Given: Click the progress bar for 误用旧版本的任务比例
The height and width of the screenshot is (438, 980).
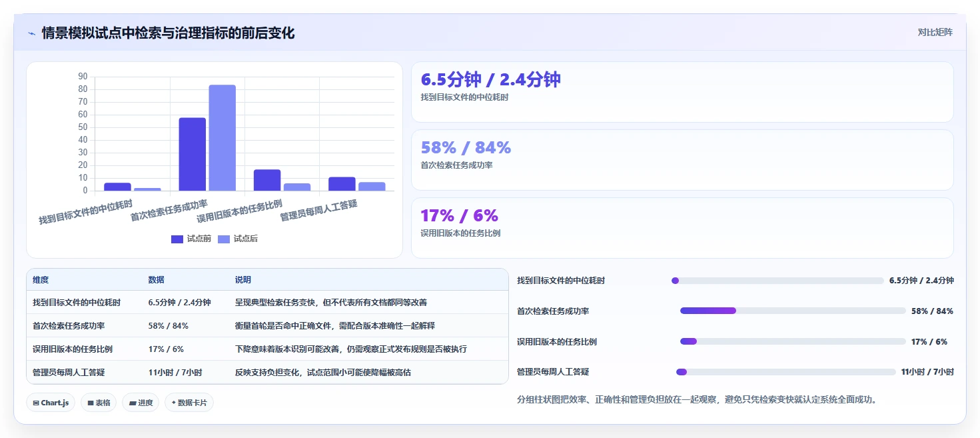Looking at the screenshot, I should (793, 341).
